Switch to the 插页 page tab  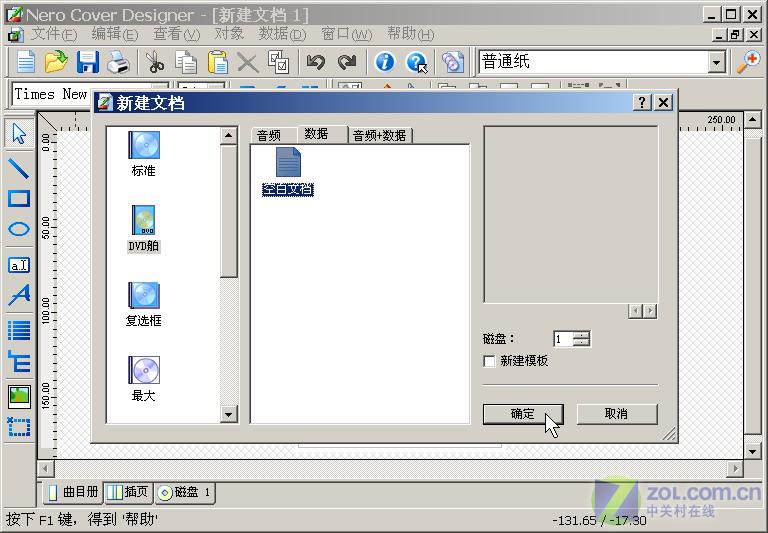[x=128, y=492]
